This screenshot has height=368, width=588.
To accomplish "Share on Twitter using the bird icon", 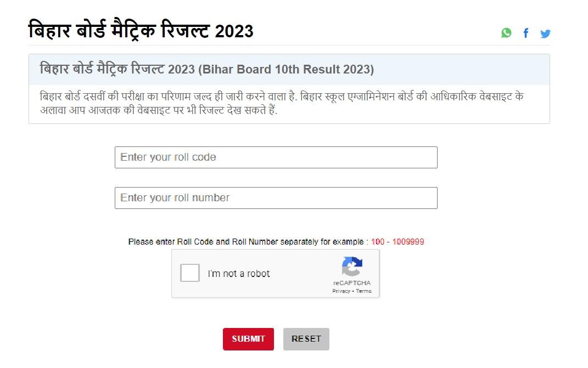I will point(545,33).
